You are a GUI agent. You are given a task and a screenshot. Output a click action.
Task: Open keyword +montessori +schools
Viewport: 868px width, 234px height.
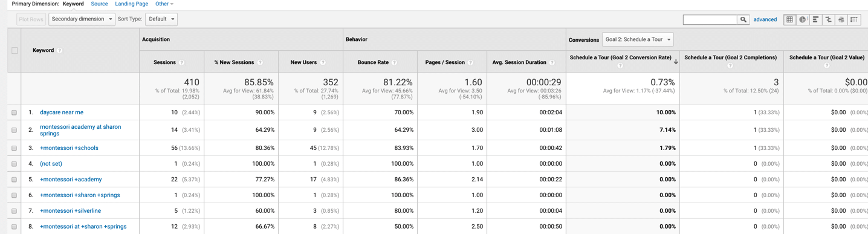[x=69, y=148]
